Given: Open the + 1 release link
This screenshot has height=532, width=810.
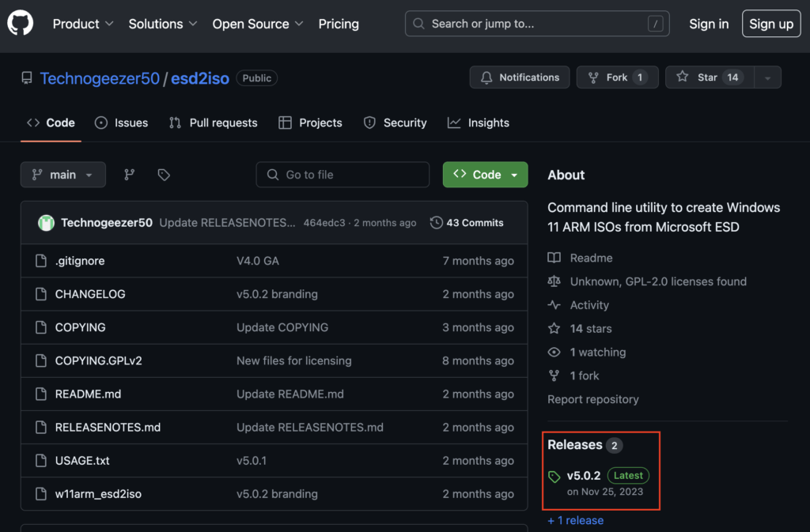Looking at the screenshot, I should (x=575, y=520).
